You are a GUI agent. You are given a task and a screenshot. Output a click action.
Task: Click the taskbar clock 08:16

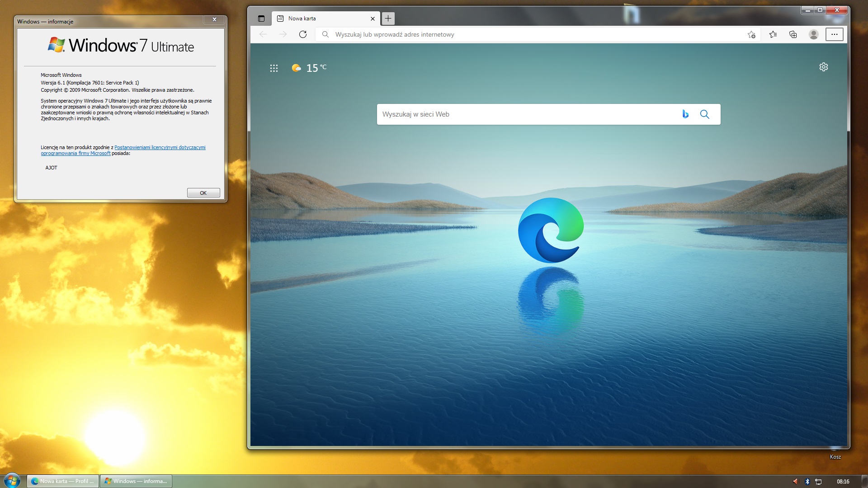point(843,482)
